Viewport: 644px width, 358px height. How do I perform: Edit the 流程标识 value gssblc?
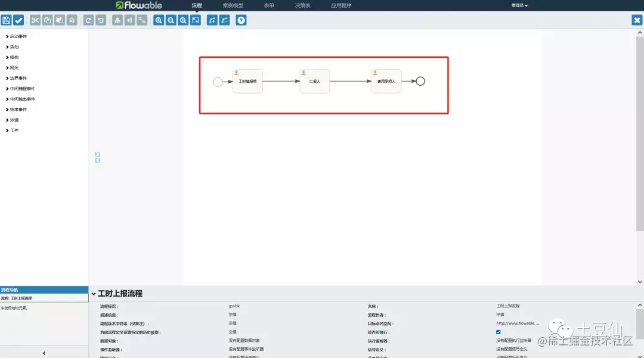234,306
